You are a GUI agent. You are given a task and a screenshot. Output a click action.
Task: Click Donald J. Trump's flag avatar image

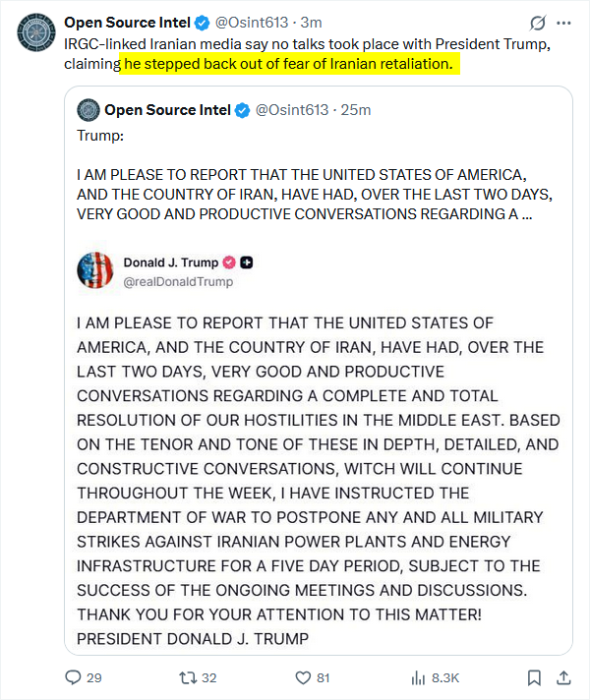[94, 271]
